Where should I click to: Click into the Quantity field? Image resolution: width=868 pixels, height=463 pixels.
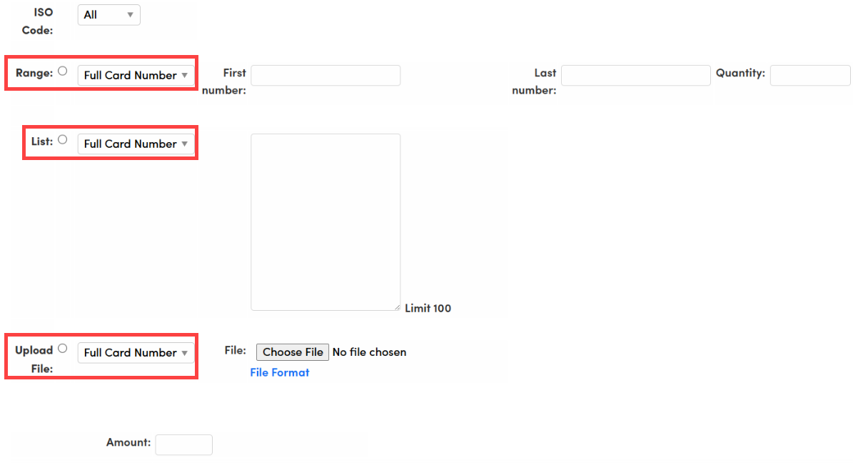[809, 75]
